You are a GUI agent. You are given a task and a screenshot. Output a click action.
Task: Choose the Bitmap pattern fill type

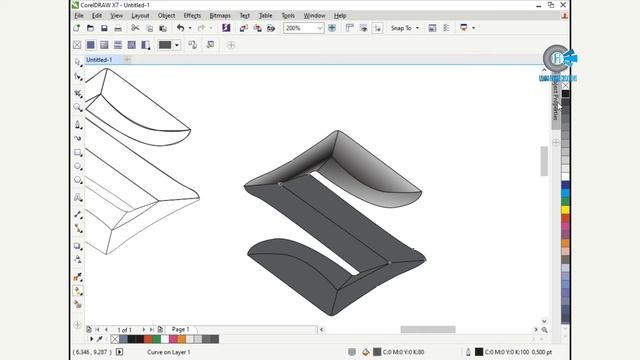131,45
